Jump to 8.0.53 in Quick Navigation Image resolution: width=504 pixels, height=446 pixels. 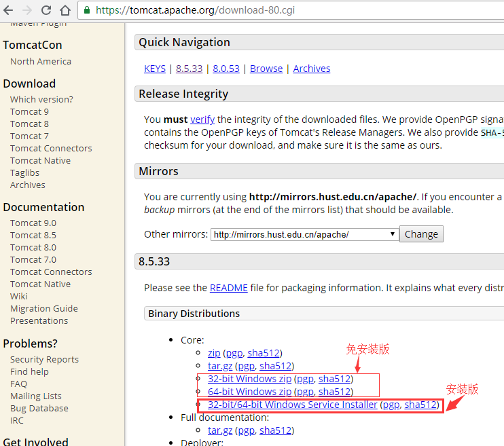click(226, 69)
